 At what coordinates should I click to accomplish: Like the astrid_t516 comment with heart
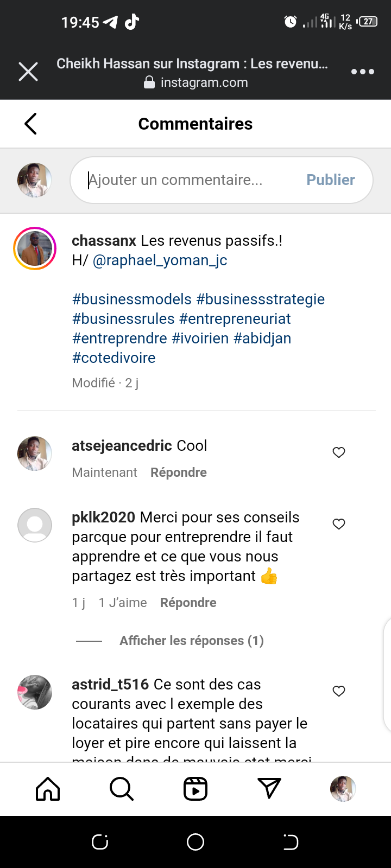click(339, 691)
